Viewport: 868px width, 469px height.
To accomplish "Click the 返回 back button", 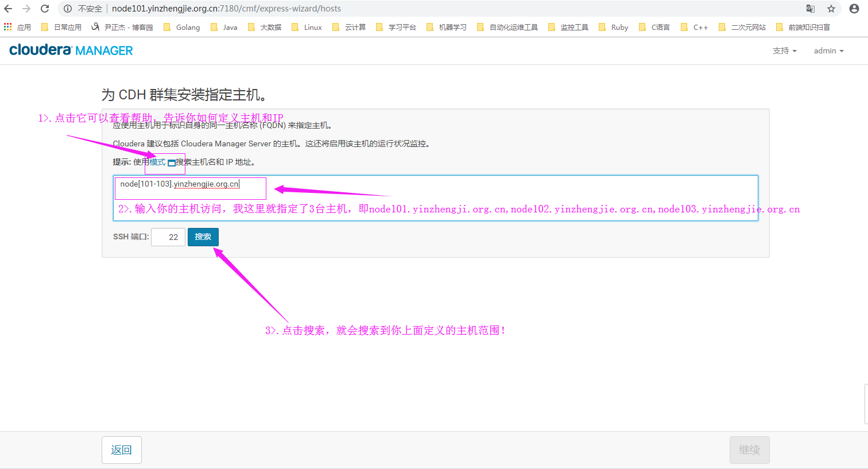I will (x=122, y=450).
